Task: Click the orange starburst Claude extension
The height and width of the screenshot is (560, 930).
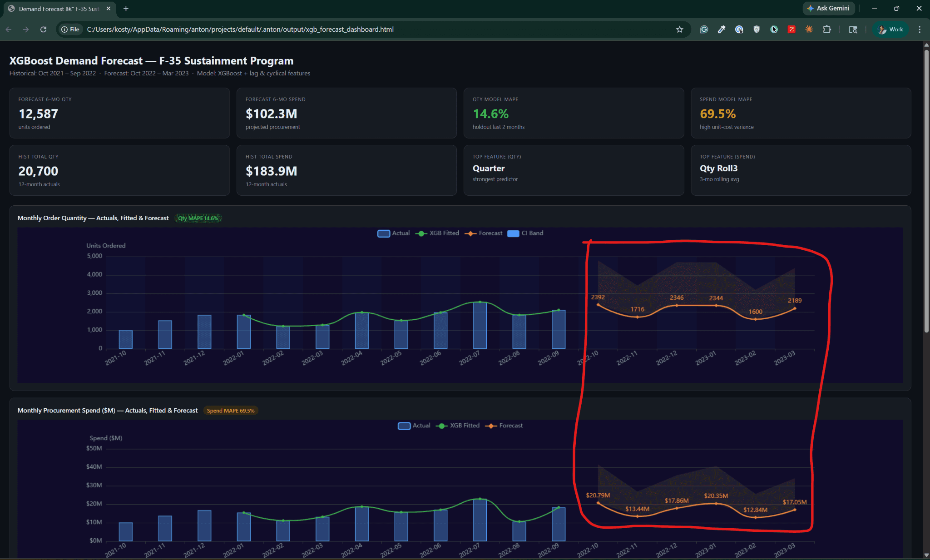Action: [x=809, y=30]
